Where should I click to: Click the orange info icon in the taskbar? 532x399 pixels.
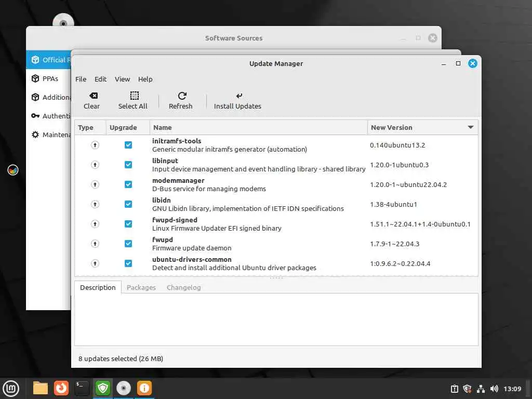pos(144,388)
